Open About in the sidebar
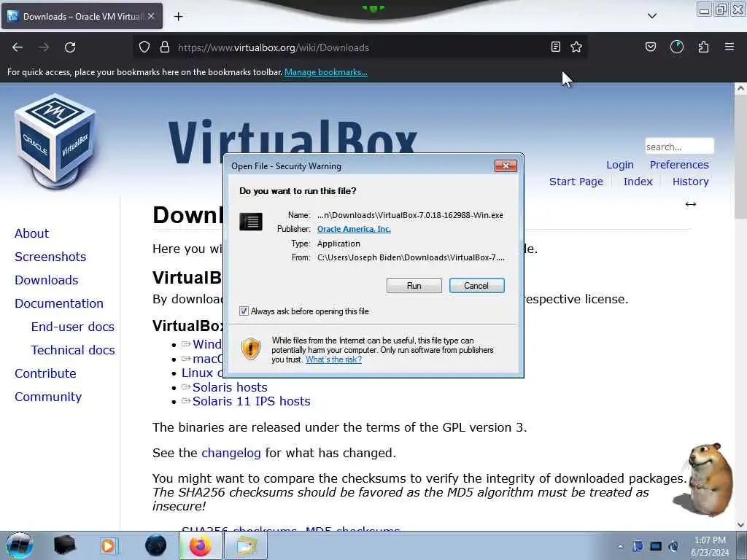Screen dimensions: 747x560 [31, 233]
